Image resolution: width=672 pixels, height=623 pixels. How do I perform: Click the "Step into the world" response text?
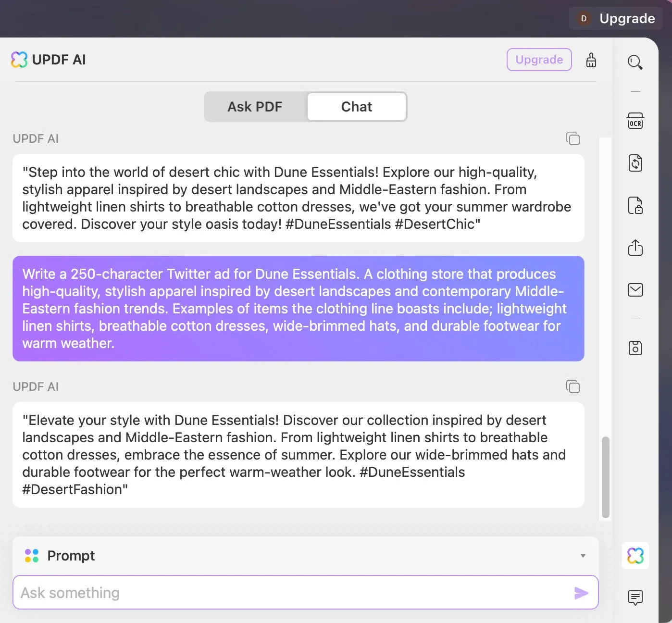pos(299,198)
